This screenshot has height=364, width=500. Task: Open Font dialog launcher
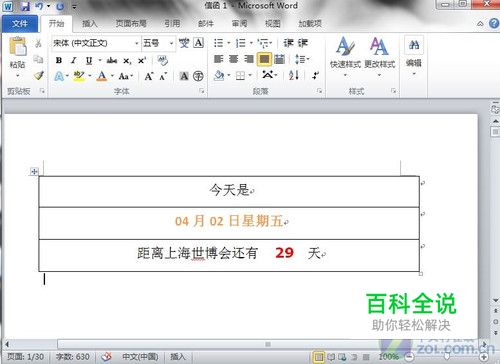click(x=202, y=91)
